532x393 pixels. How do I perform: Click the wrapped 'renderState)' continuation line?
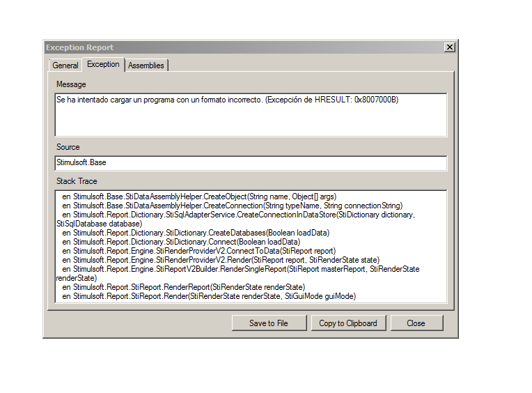(77, 278)
